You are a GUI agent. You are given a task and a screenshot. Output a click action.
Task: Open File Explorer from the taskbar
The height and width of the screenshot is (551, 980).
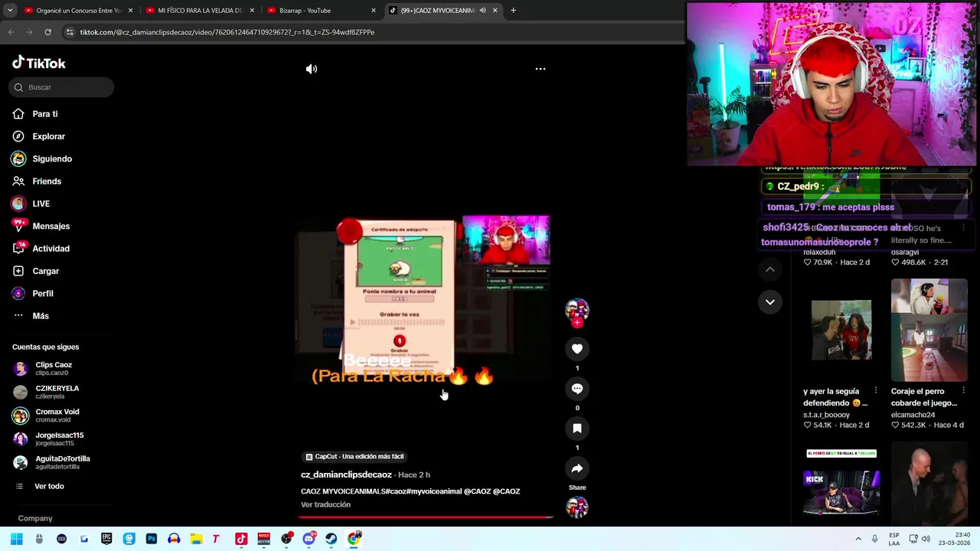tap(196, 539)
